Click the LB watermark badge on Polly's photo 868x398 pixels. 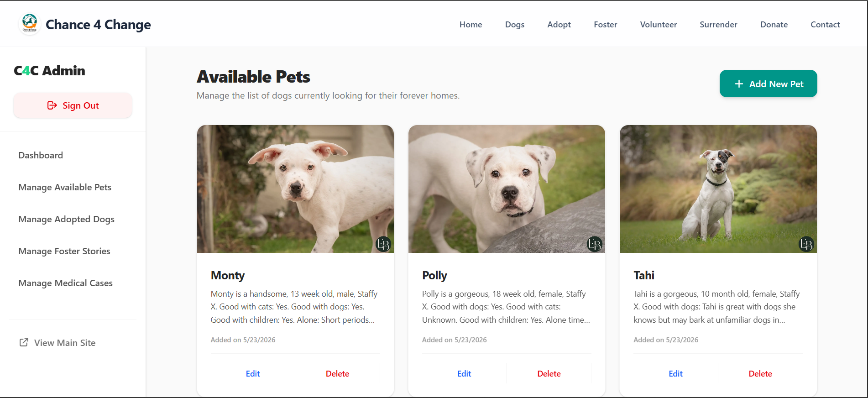(x=595, y=244)
